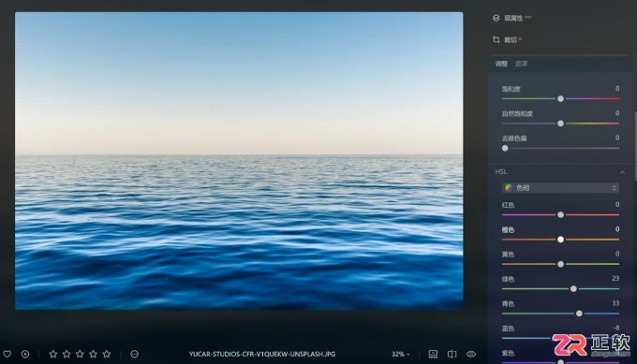The width and height of the screenshot is (637, 364).
Task: Click the 青色 slider label
Action: pos(508,304)
